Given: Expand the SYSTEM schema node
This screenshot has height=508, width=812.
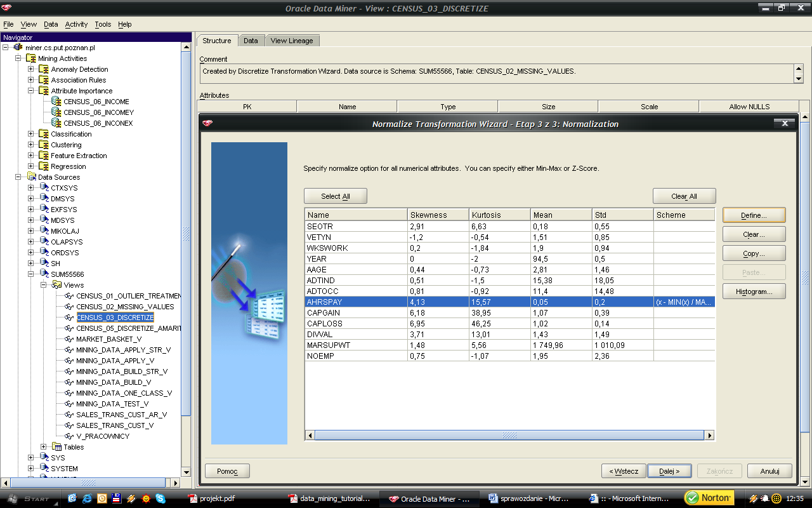Looking at the screenshot, I should point(31,469).
